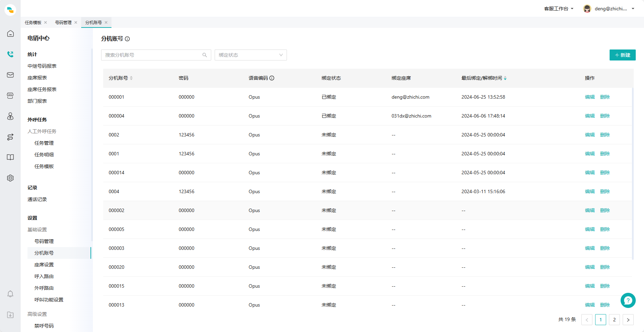Screen dimensions: 644x332
Task: Click the next page arrow
Action: pos(628,320)
